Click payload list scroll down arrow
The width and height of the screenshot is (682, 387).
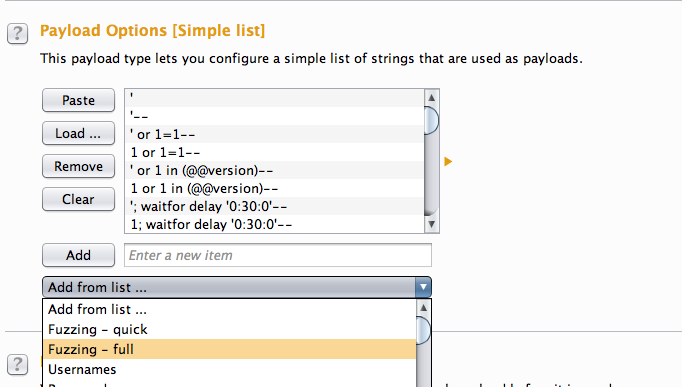tap(431, 224)
